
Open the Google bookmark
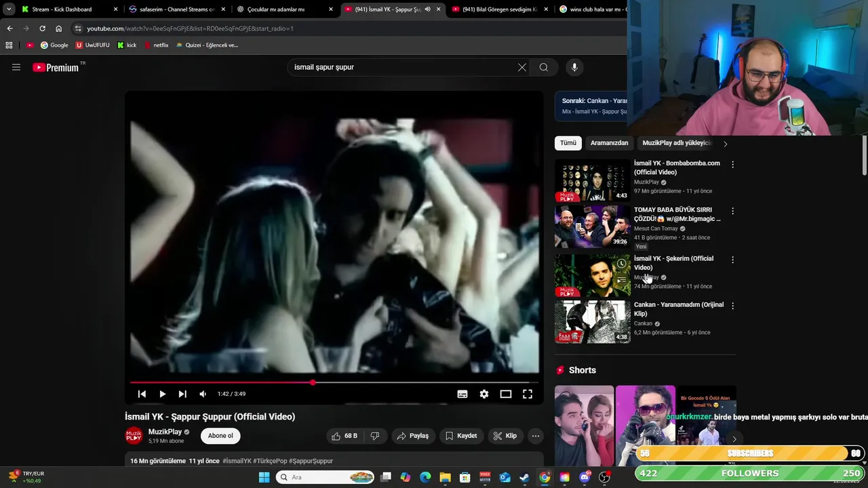tap(54, 45)
